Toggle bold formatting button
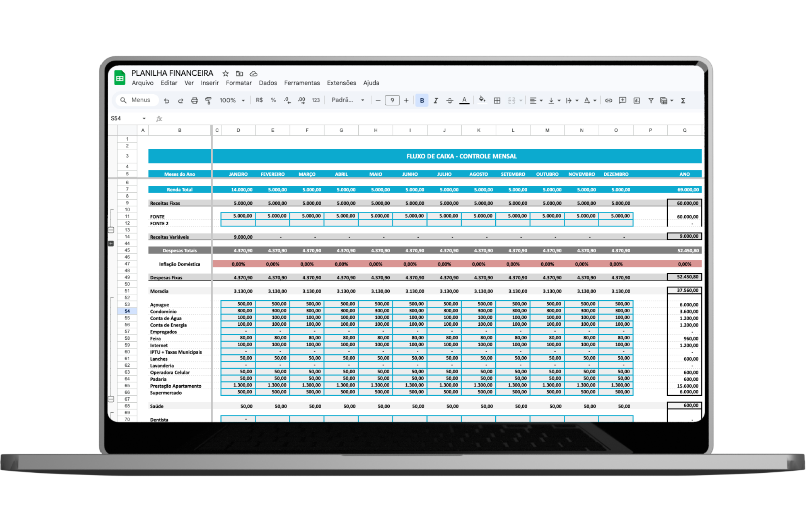The height and width of the screenshot is (532, 806). [422, 101]
